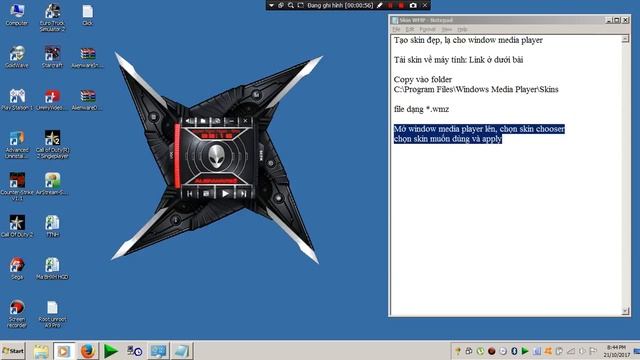Screen dimensions: 640x360
Task: Select the Call of Duty 2 Singleplayer icon
Action: (52, 144)
